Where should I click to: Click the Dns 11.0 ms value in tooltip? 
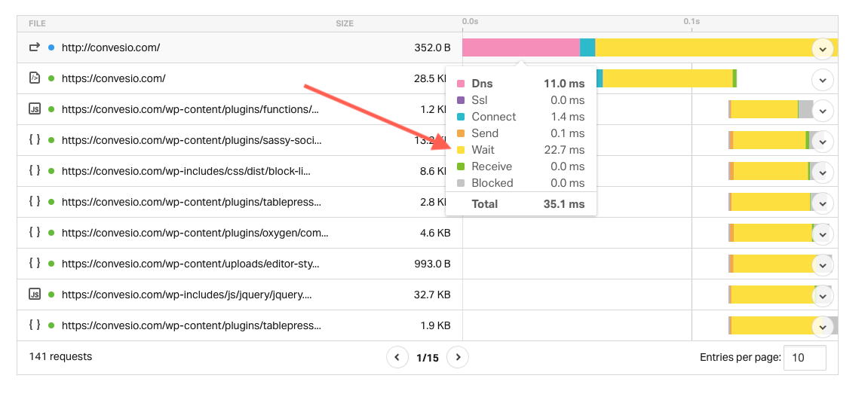(x=564, y=84)
